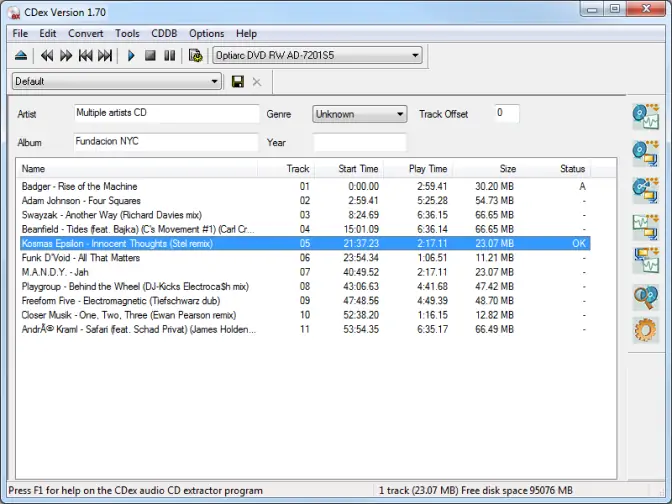Viewport: 672px width, 504px height.
Task: Open the gear configuration icon
Action: tap(645, 330)
